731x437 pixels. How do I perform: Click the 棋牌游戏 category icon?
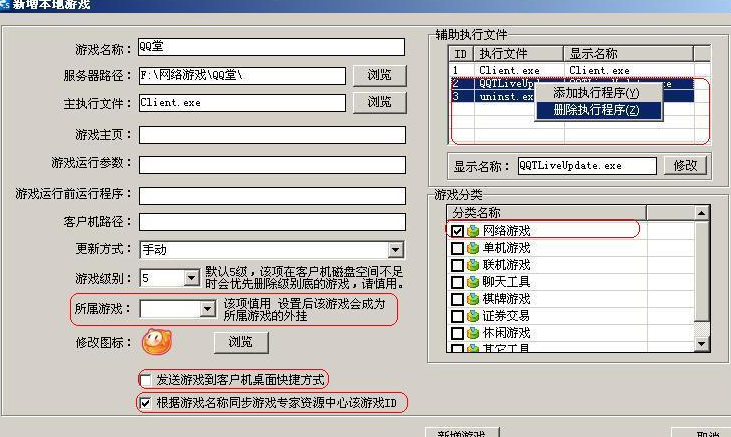[473, 299]
